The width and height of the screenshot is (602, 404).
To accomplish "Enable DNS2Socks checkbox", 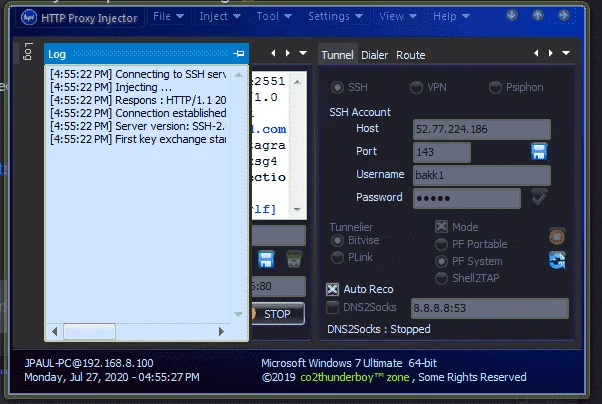I will click(332, 307).
